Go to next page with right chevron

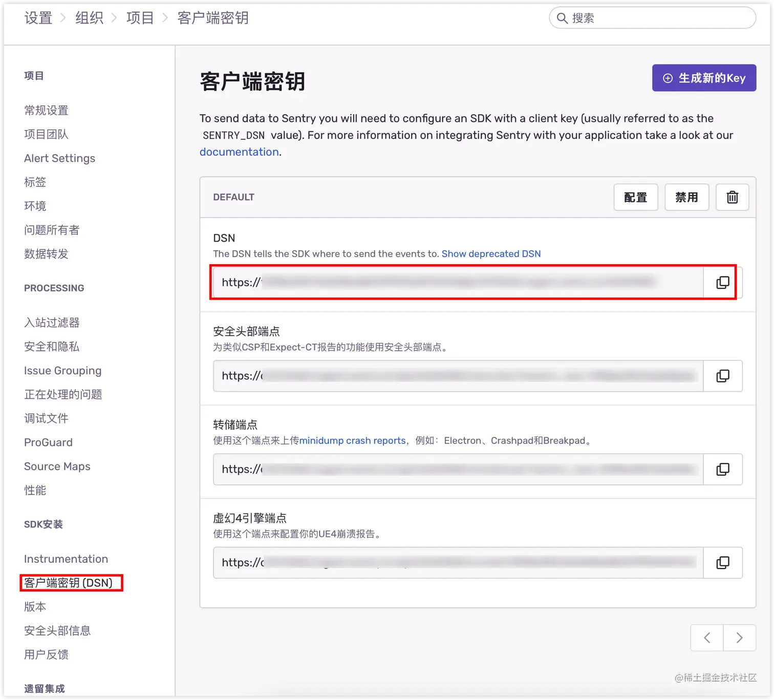coord(739,638)
